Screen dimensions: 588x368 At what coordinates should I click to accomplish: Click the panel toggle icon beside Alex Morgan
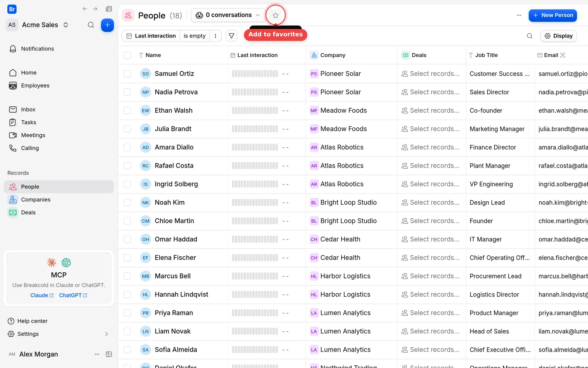109,354
